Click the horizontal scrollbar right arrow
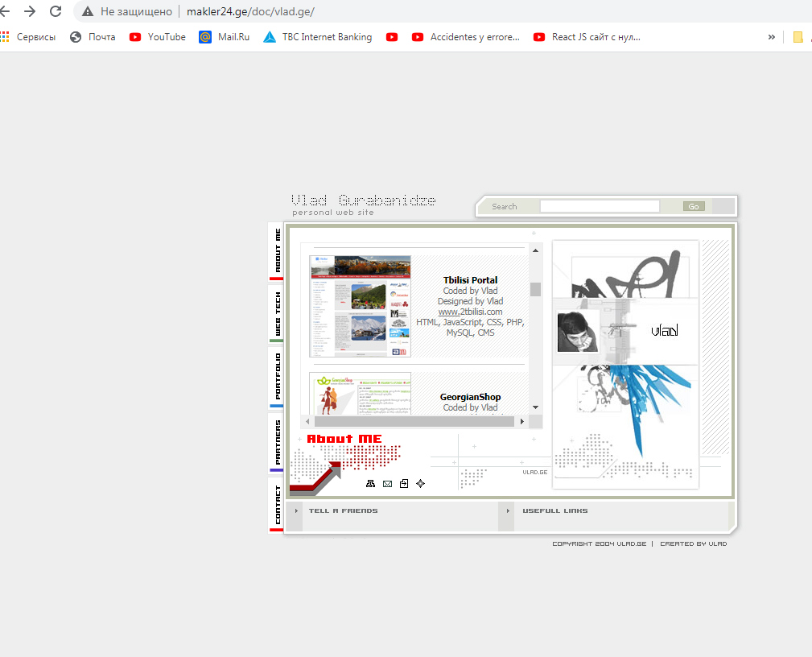Screen dimensions: 812x657 (x=521, y=422)
